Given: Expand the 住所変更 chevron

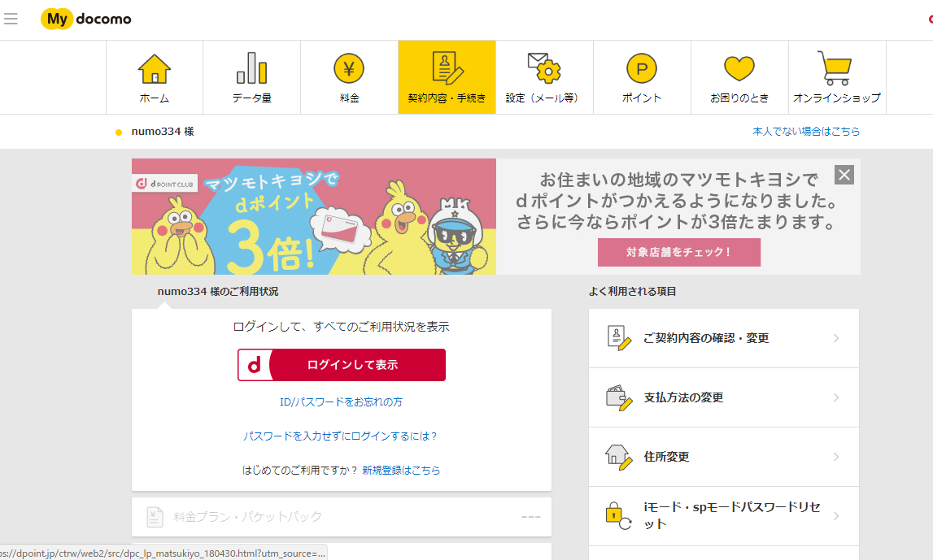Looking at the screenshot, I should coord(836,457).
